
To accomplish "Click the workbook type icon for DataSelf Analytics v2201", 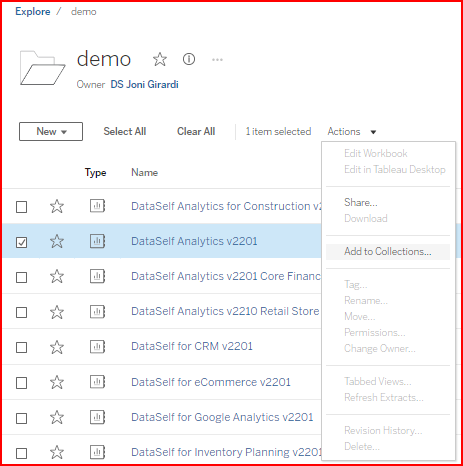I will click(x=97, y=241).
